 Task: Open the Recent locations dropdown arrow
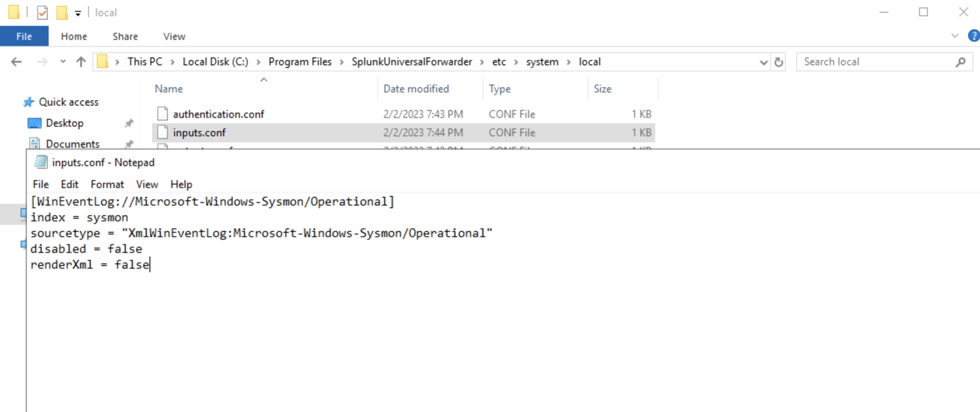coord(63,62)
